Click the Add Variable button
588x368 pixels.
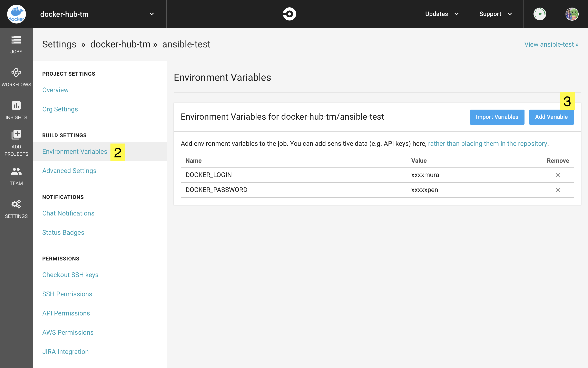(551, 117)
